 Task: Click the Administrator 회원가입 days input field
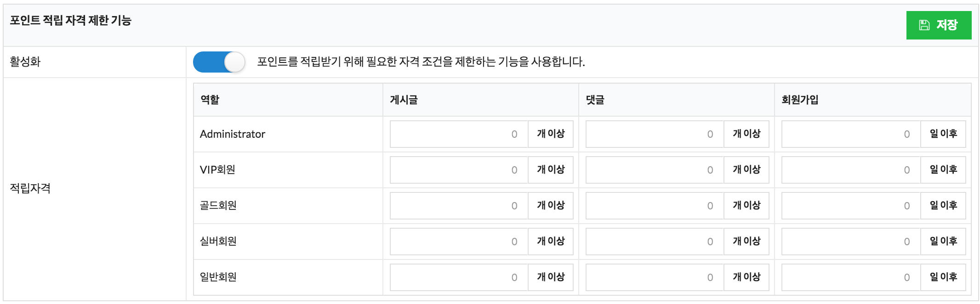click(x=851, y=134)
